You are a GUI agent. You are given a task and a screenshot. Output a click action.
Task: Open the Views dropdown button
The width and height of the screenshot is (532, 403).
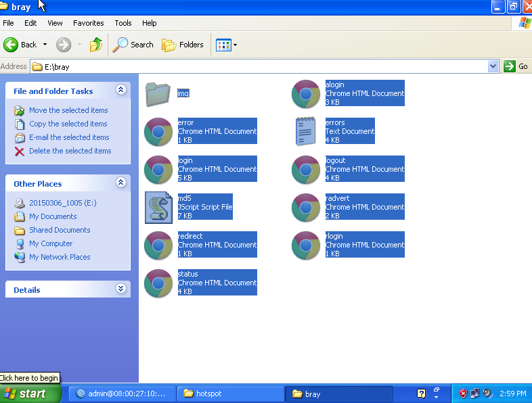[226, 45]
